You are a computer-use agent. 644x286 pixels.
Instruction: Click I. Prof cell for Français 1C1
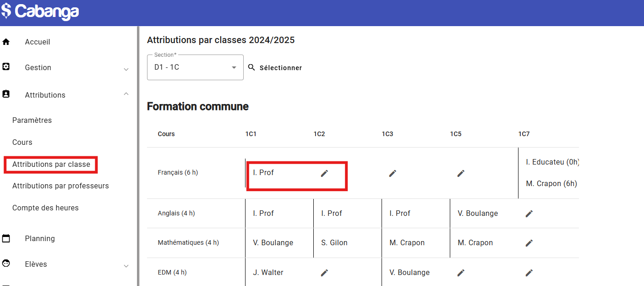pyautogui.click(x=263, y=173)
